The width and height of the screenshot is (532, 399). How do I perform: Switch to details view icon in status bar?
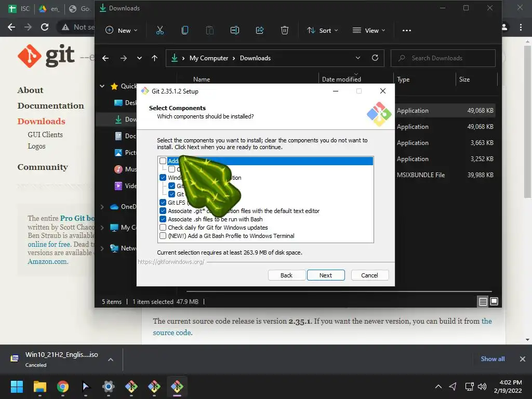[483, 301]
